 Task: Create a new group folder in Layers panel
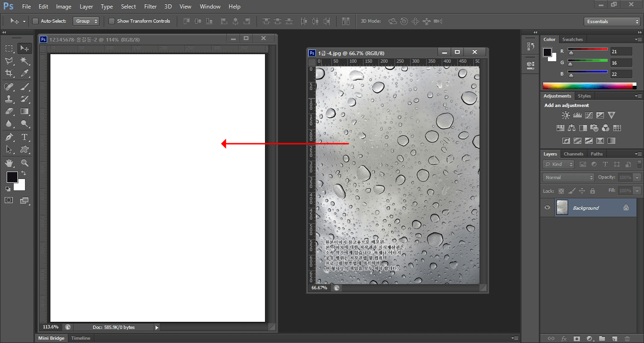click(602, 338)
